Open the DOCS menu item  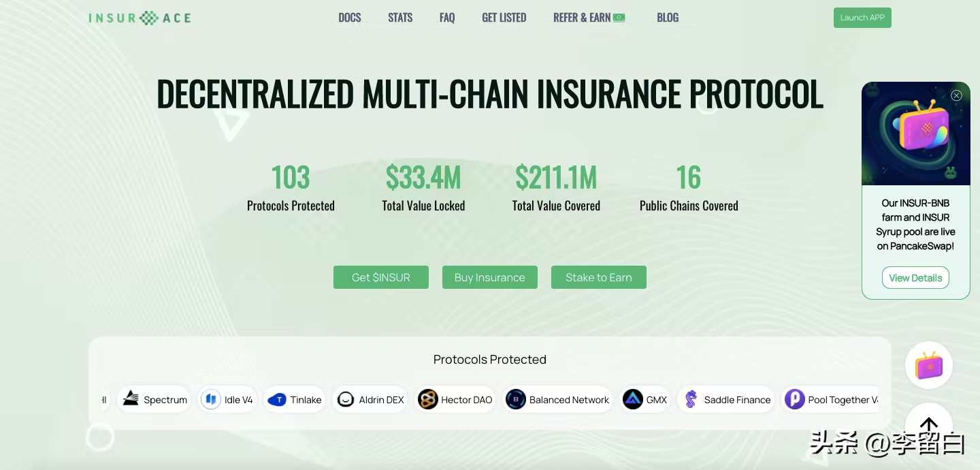coord(350,18)
